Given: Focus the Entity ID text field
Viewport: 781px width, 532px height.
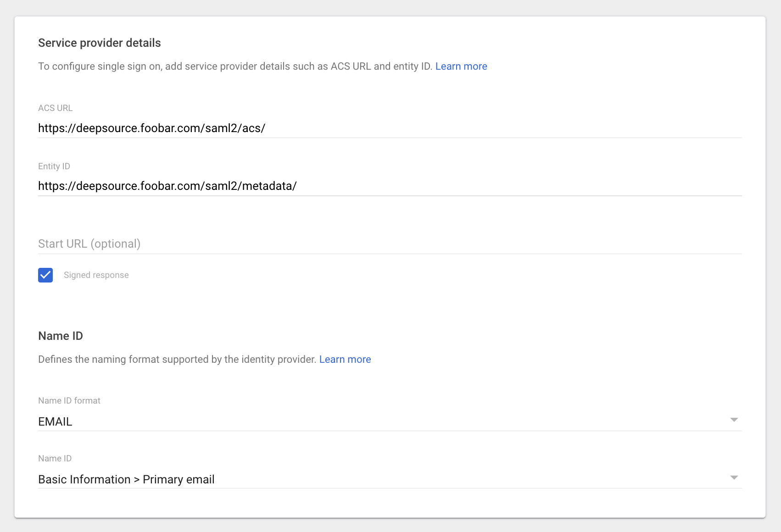Looking at the screenshot, I should (389, 186).
